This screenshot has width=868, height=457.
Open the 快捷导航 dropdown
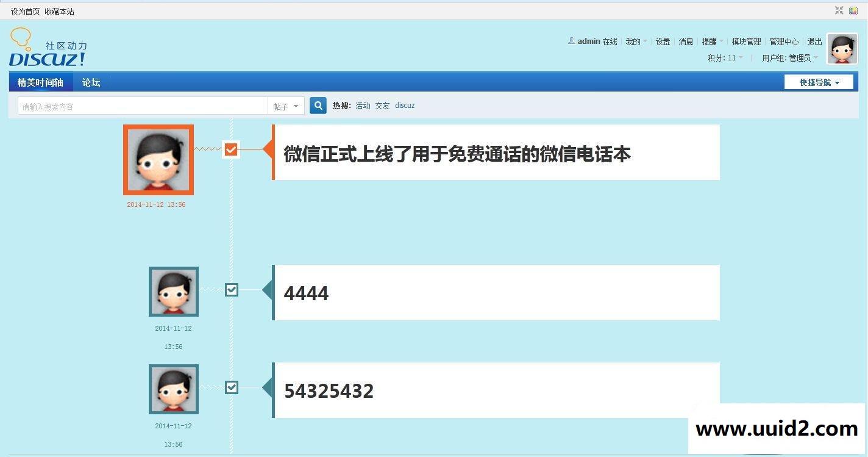pyautogui.click(x=819, y=81)
